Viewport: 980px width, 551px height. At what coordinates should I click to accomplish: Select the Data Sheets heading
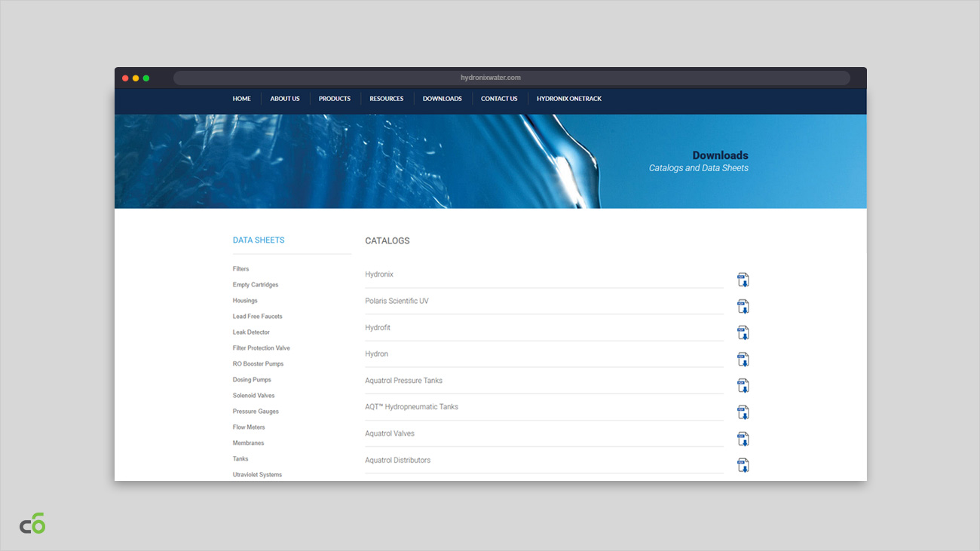(x=259, y=240)
